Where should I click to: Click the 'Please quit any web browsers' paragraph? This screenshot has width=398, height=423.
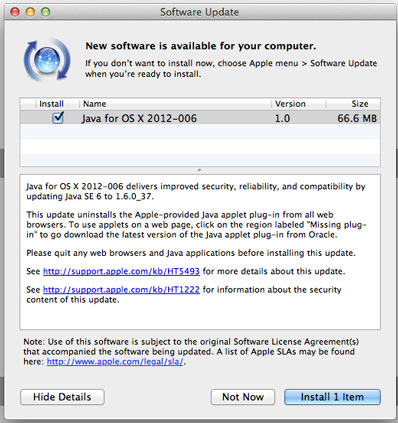[x=191, y=253]
